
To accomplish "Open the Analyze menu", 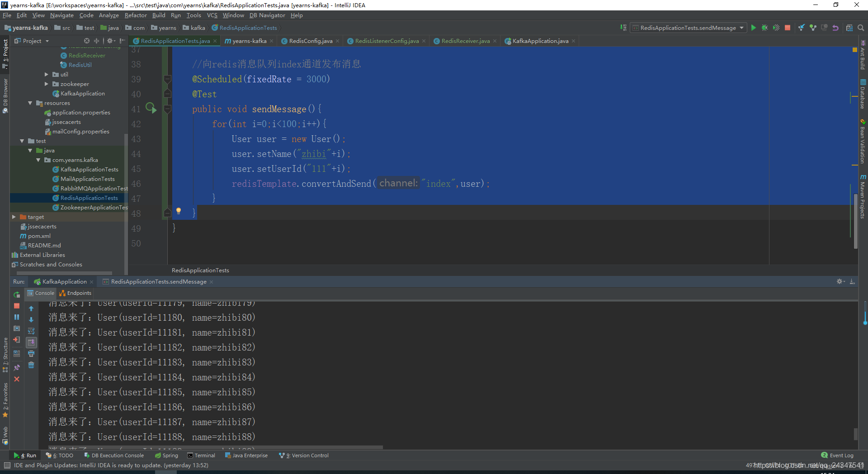I will click(108, 15).
